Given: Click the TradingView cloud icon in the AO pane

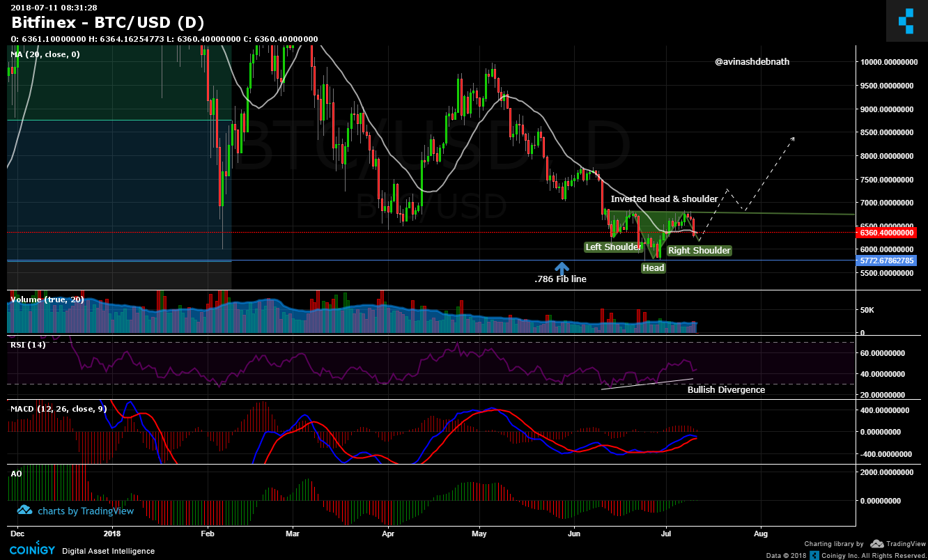Looking at the screenshot, I should point(24,511).
